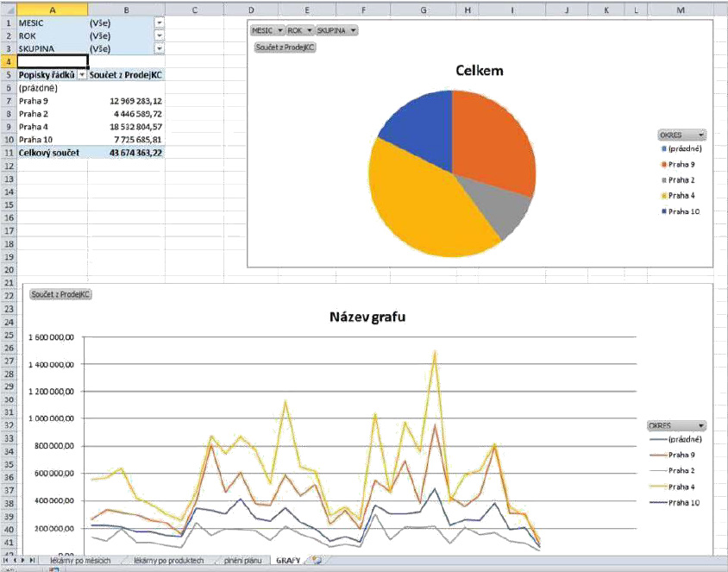Viewport: 728px width, 572px height.
Task: Click SKUPINA field button on pie chart
Action: (x=336, y=30)
